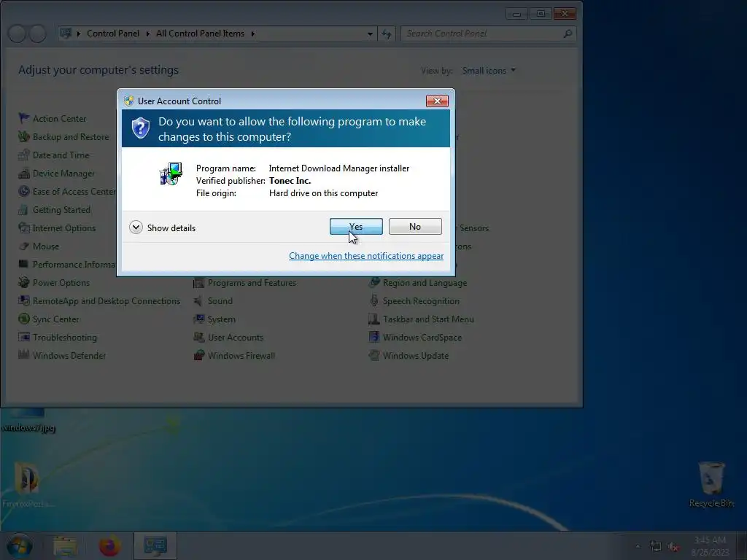Minimize the Control Panel window
Screen dimensions: 747x560
[x=516, y=14]
